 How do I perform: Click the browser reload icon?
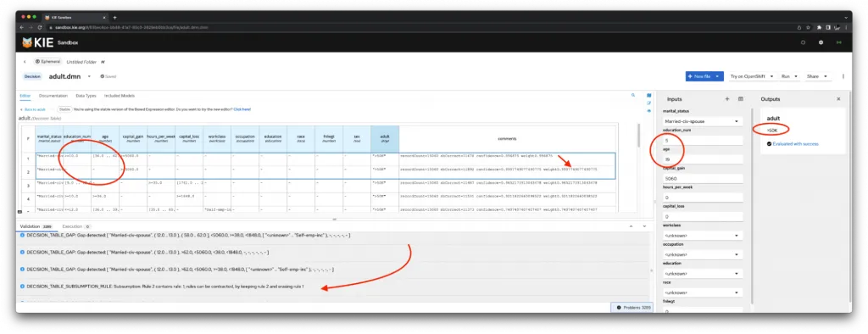40,27
